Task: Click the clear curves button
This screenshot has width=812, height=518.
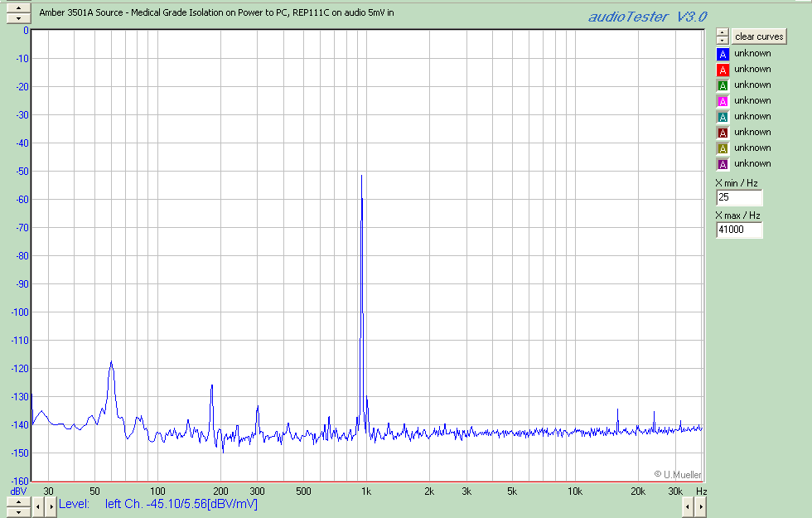Action: [x=759, y=36]
